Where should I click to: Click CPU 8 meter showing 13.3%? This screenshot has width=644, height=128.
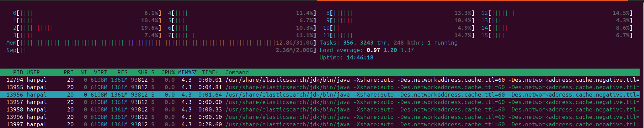tap(400, 13)
